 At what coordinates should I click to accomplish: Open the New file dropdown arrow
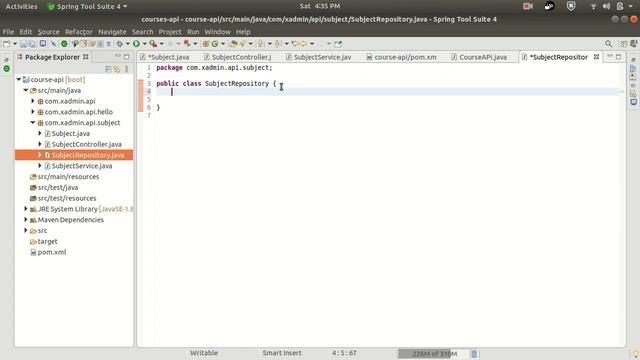coord(15,44)
